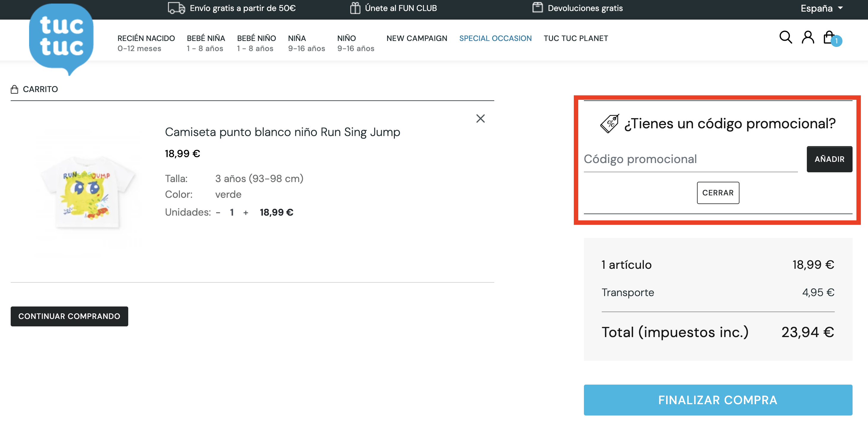Open the TUC TUC PLANET menu
The image size is (868, 433).
point(576,38)
